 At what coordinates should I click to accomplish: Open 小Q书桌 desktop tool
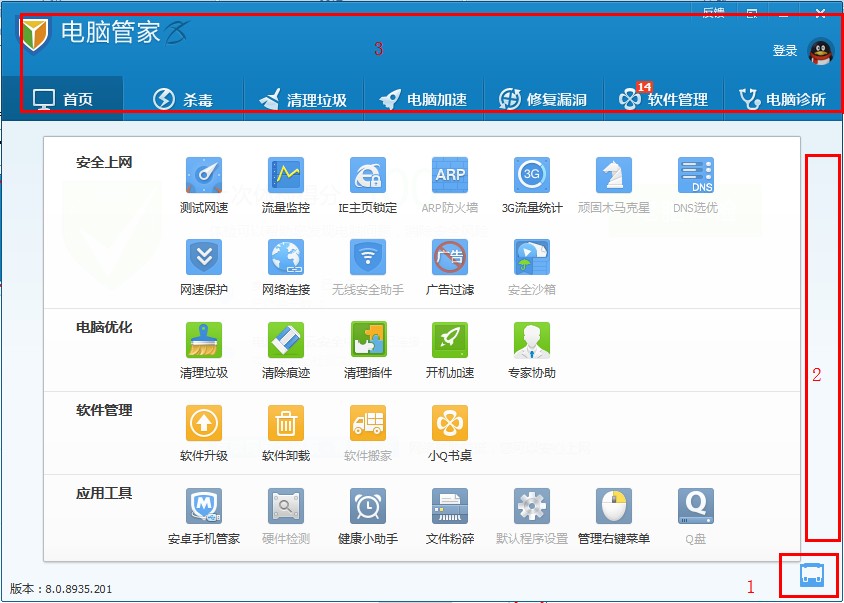[449, 433]
